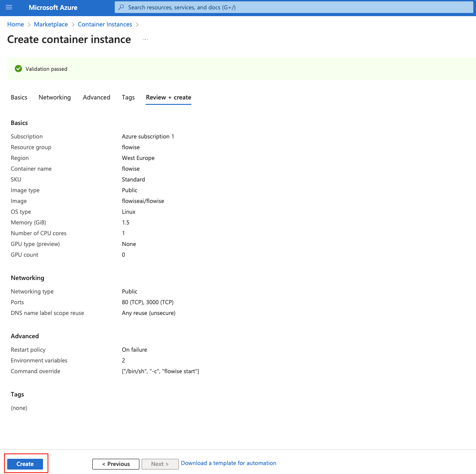
Task: Open the Networking tab
Action: [x=55, y=97]
